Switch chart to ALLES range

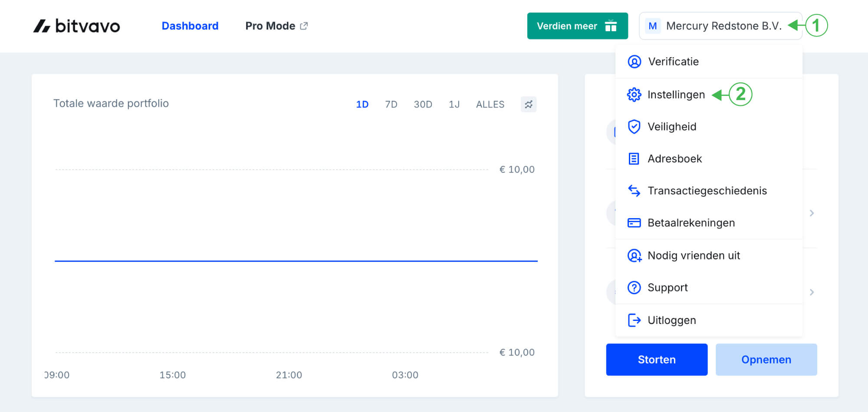click(x=490, y=105)
